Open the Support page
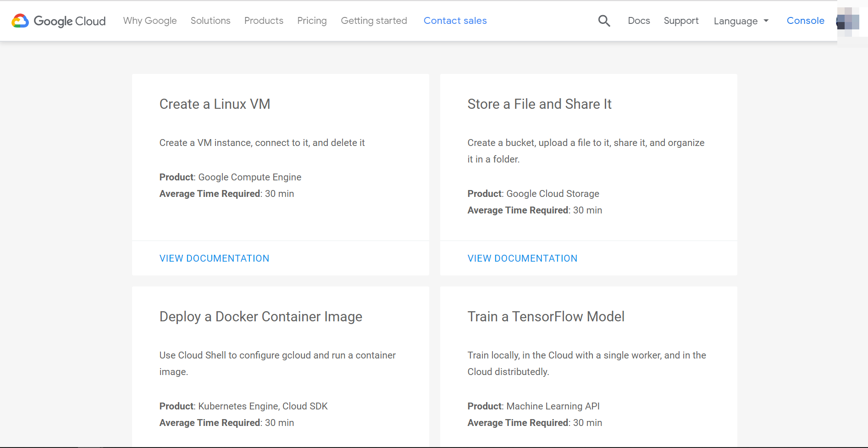868x448 pixels. click(x=681, y=21)
